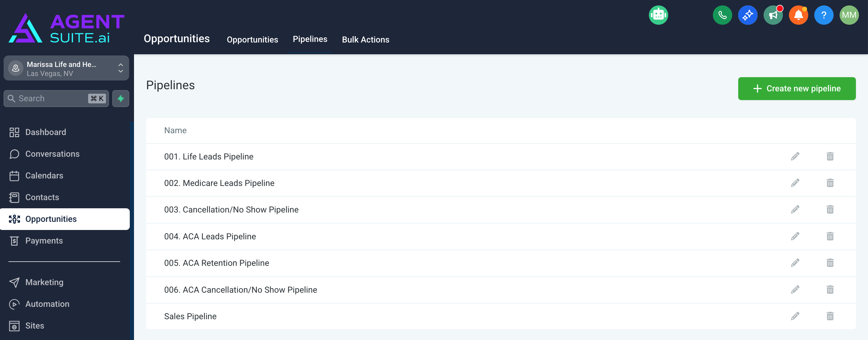Screen dimensions: 868x340
Task: Edit the 001. Life Leads Pipeline
Action: (795, 156)
